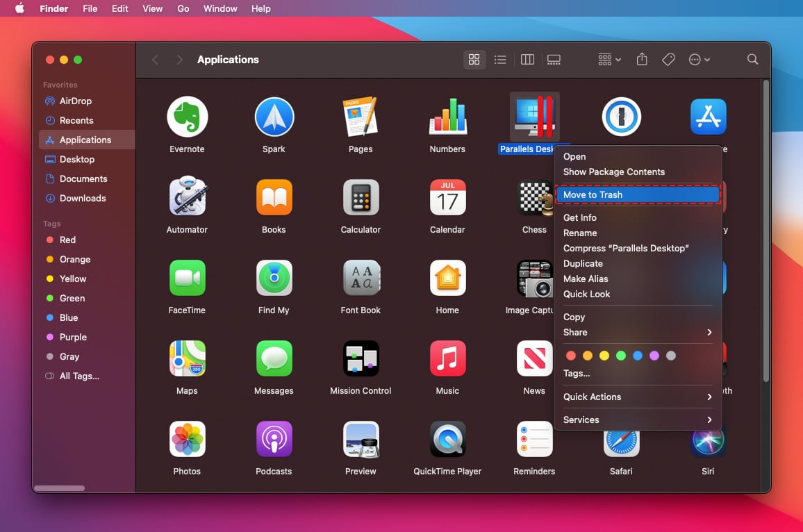Switch to gallery view in toolbar
The image size is (803, 532).
(554, 60)
